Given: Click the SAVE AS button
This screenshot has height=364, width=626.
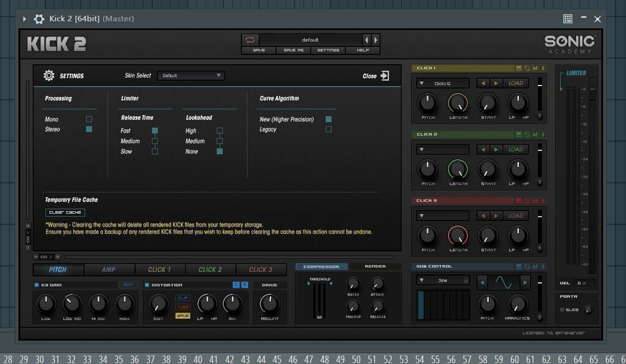Looking at the screenshot, I should click(293, 50).
